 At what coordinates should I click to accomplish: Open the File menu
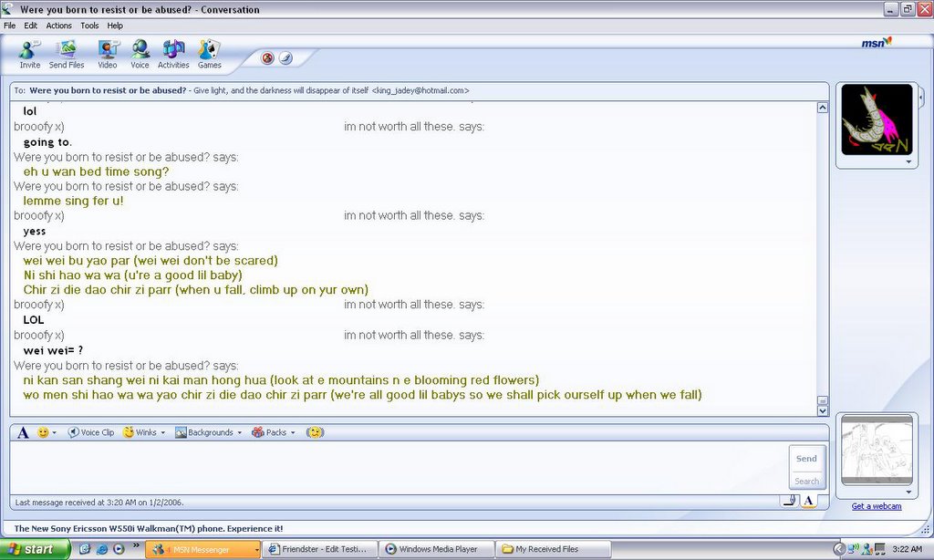pos(9,26)
